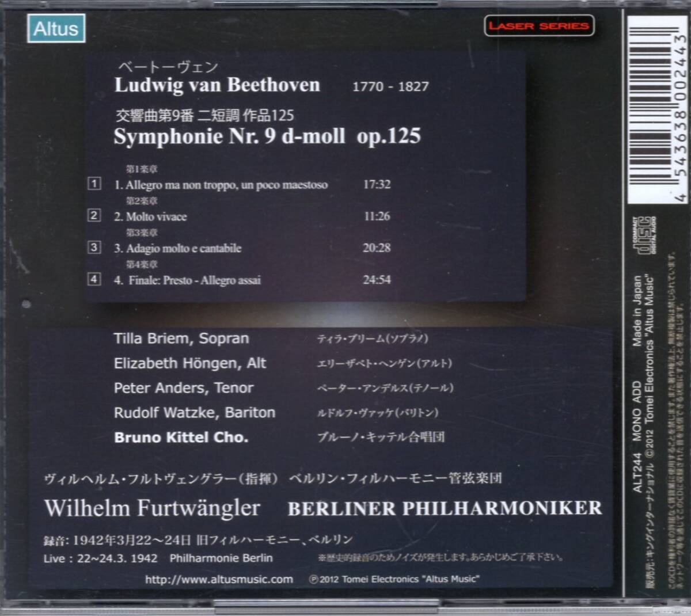The image size is (691, 616).
Task: Open the www.altusmusic.com web address
Action: click(x=219, y=579)
